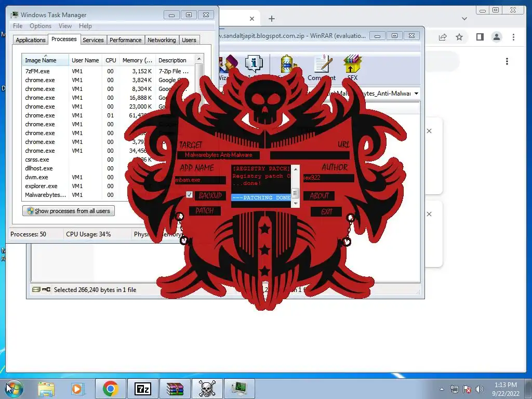Switch to the Performance tab

point(126,40)
